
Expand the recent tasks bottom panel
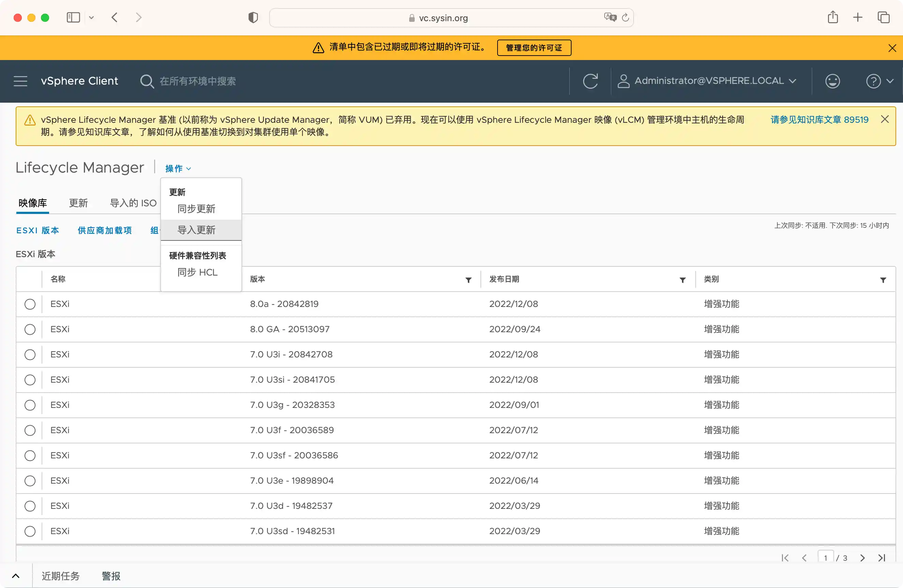pos(16,576)
